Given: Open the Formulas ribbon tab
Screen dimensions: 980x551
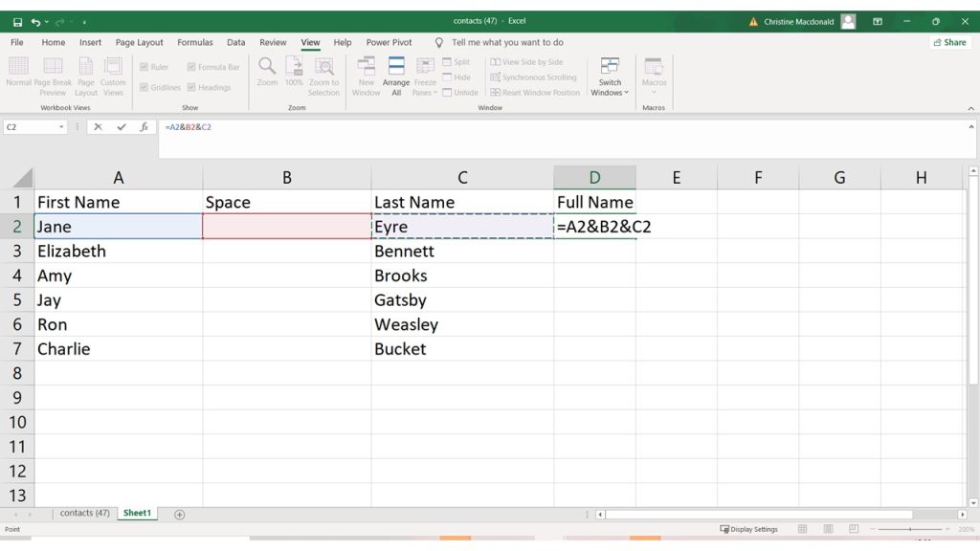Looking at the screenshot, I should click(x=195, y=42).
